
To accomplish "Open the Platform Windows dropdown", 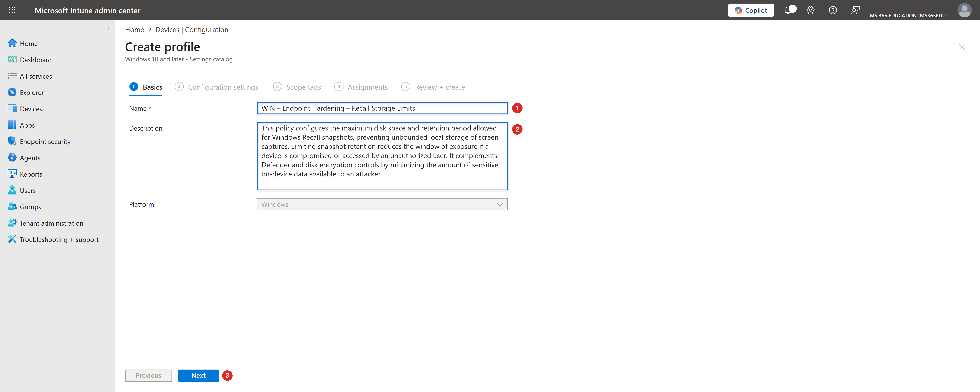I will [382, 204].
